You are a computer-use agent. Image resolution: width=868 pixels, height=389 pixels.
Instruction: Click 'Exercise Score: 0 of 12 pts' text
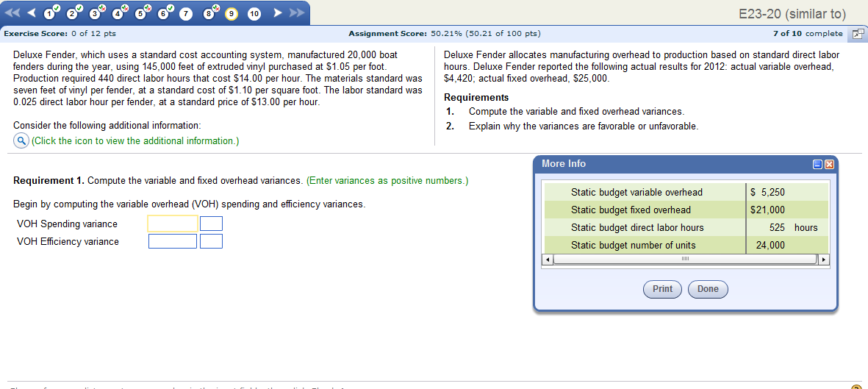60,34
